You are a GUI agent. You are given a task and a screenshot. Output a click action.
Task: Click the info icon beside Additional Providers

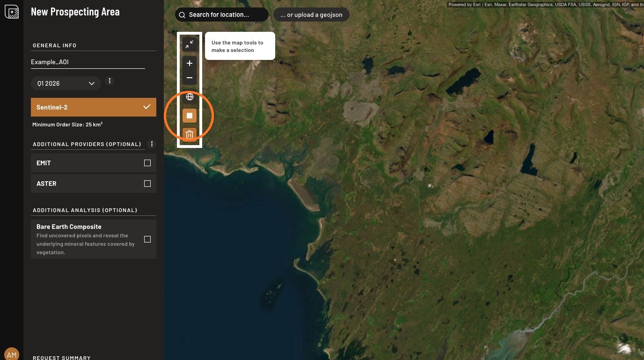coord(151,144)
